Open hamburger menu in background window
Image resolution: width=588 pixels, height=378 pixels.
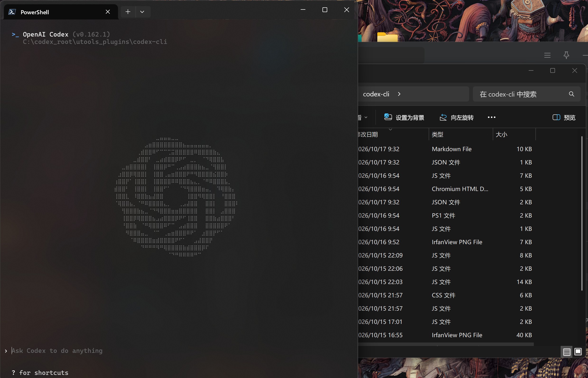click(x=547, y=55)
